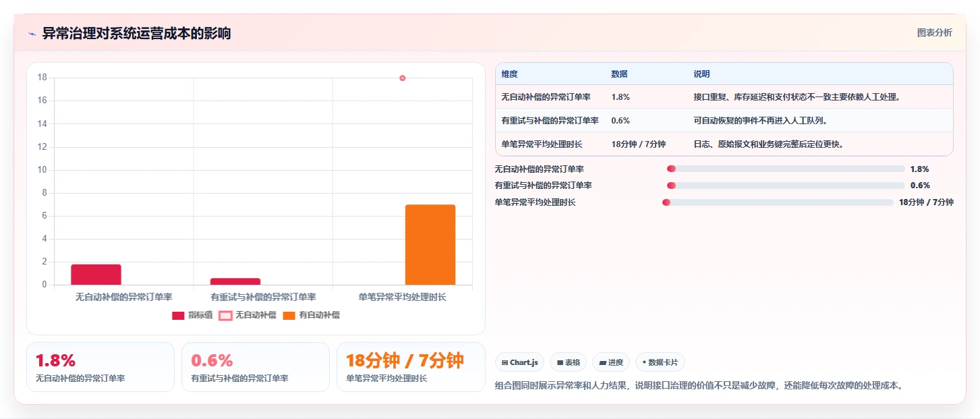Click the 0.6% data card

(256, 367)
